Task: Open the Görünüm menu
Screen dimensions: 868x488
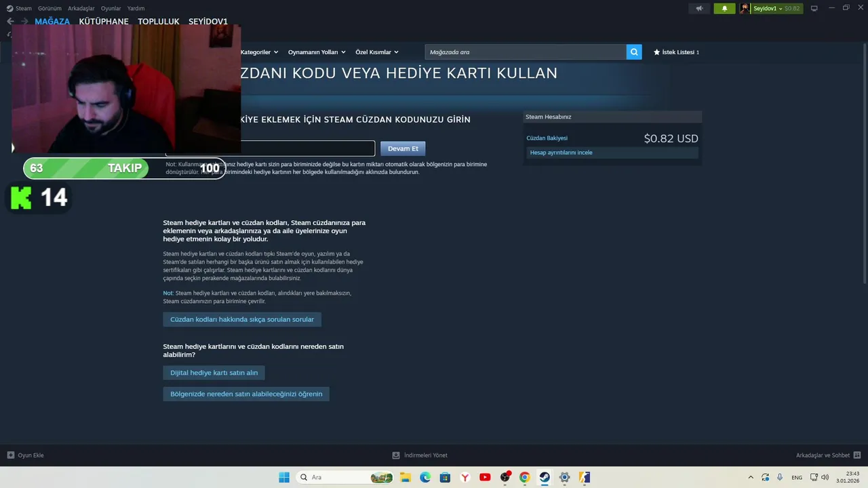Action: click(50, 8)
